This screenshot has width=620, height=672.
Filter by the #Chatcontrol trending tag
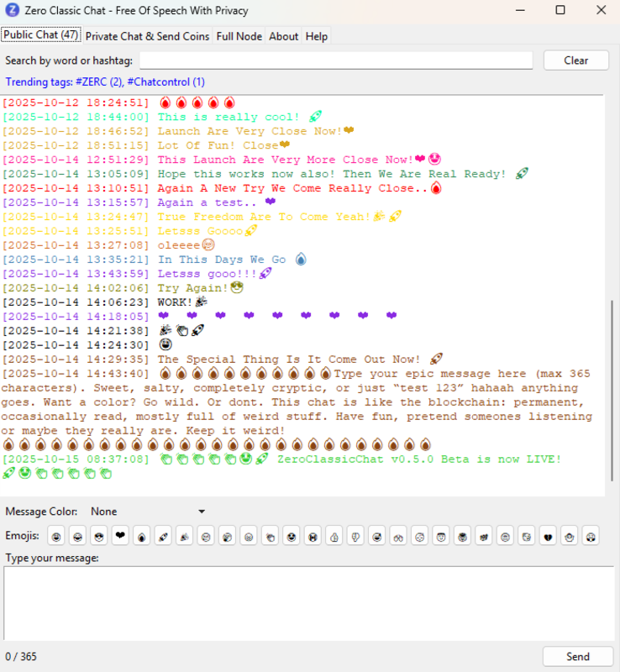tap(166, 81)
